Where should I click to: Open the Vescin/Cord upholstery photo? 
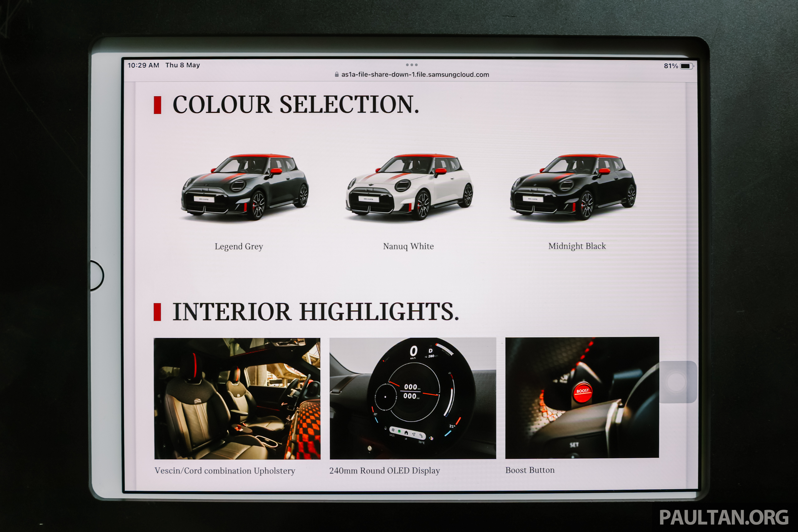point(237,399)
